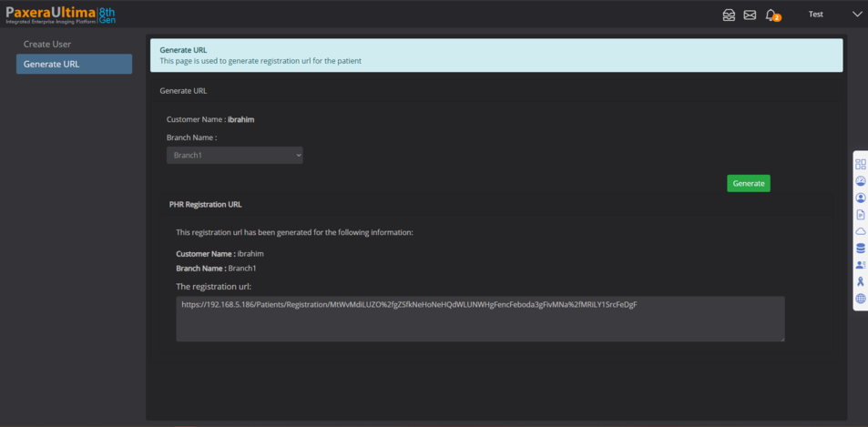
Task: Click the user list icon in sidebar
Action: [x=861, y=265]
